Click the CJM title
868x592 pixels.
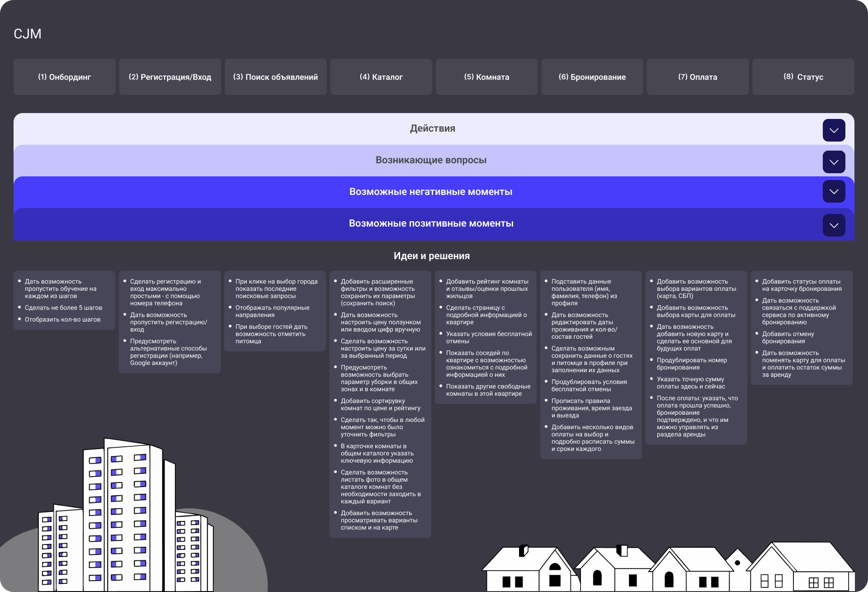pos(28,34)
